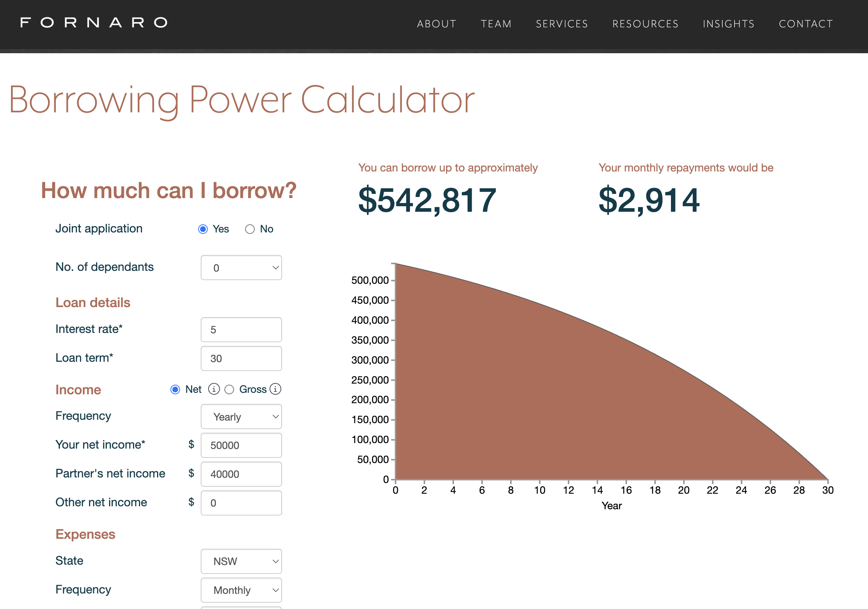Click the Interest rate input field
868x609 pixels.
coord(241,329)
